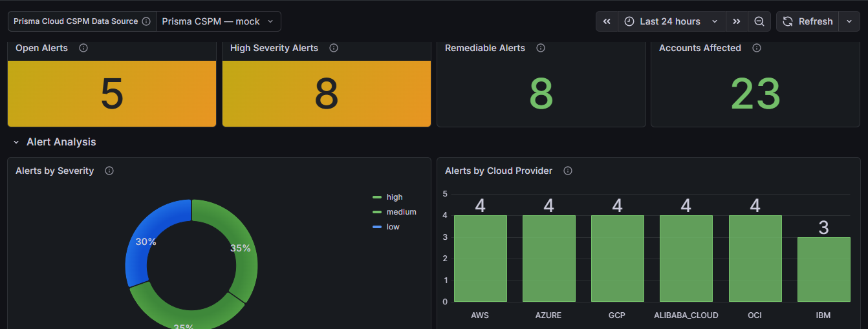This screenshot has height=329, width=868.
Task: Click the green 35% right donut segment
Action: 241,248
